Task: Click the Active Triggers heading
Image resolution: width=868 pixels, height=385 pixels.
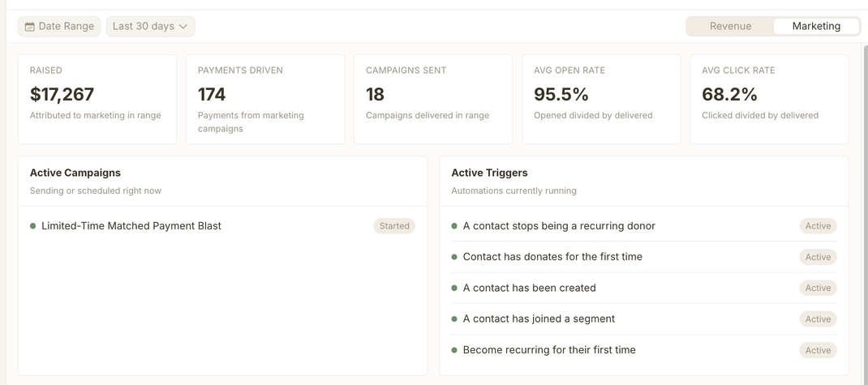Action: click(489, 173)
